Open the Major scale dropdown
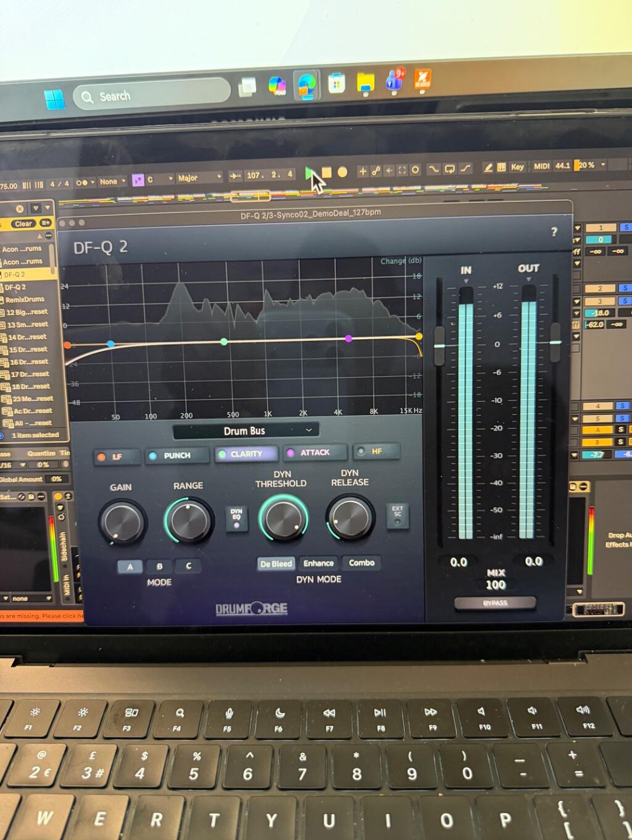Viewport: 632px width, 840px height. (199, 178)
